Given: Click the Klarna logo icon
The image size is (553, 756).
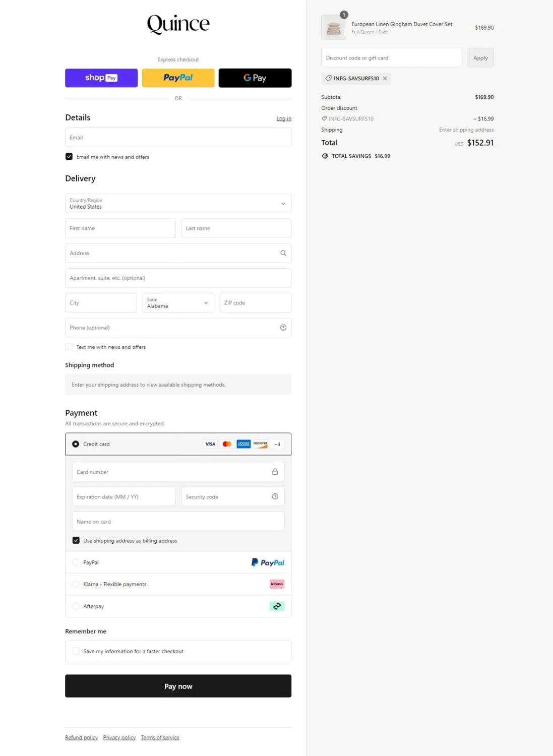Looking at the screenshot, I should [277, 584].
